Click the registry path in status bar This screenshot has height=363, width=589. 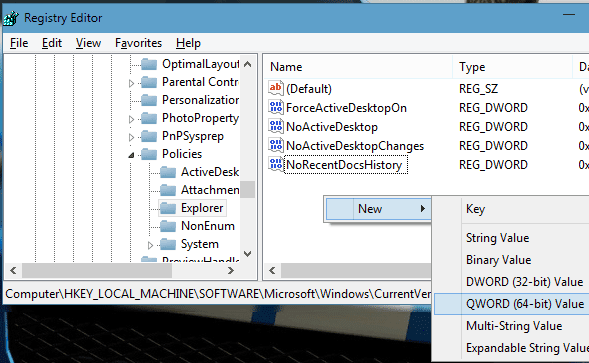tap(218, 294)
